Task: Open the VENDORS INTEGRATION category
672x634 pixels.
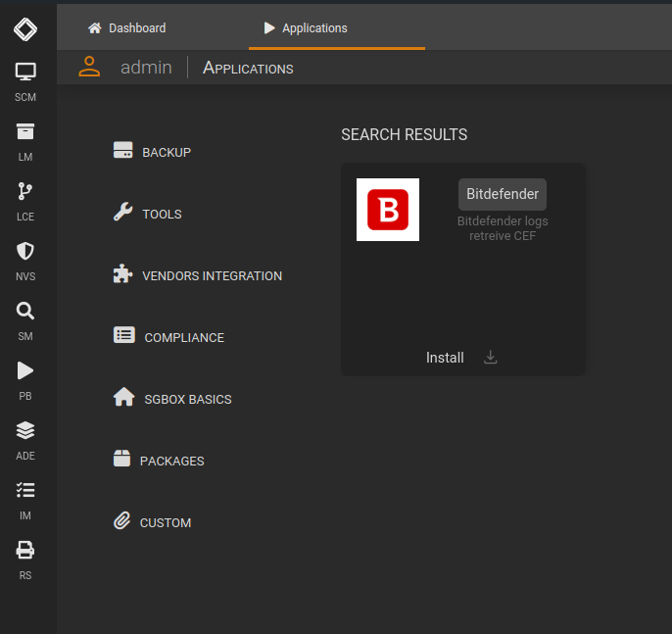Action: 198,275
